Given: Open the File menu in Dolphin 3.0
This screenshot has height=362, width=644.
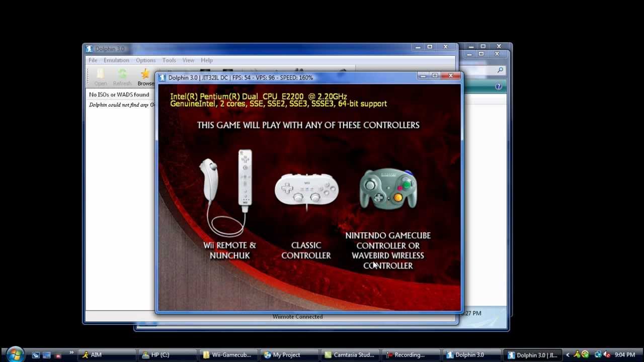Looking at the screenshot, I should pos(93,60).
